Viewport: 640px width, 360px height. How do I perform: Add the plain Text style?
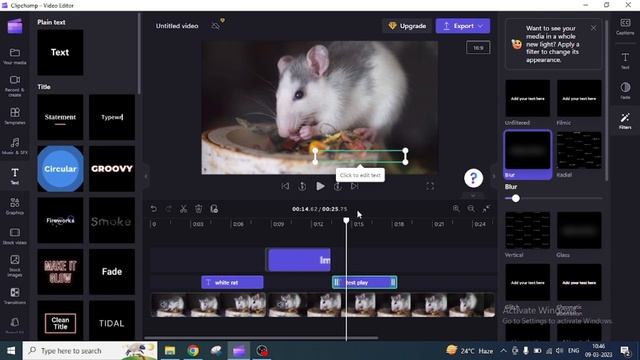click(x=60, y=52)
